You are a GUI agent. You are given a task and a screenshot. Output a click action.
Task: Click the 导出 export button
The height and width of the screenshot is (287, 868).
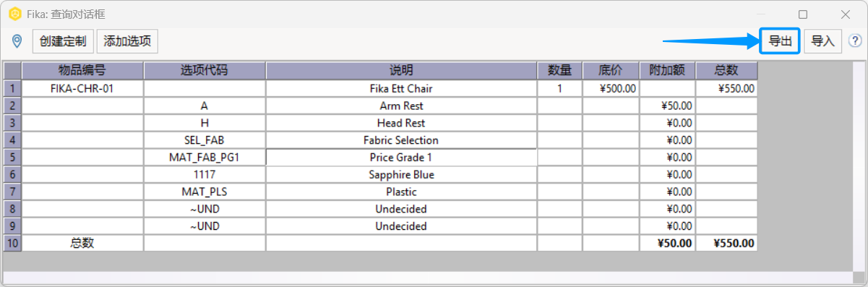[x=780, y=41]
